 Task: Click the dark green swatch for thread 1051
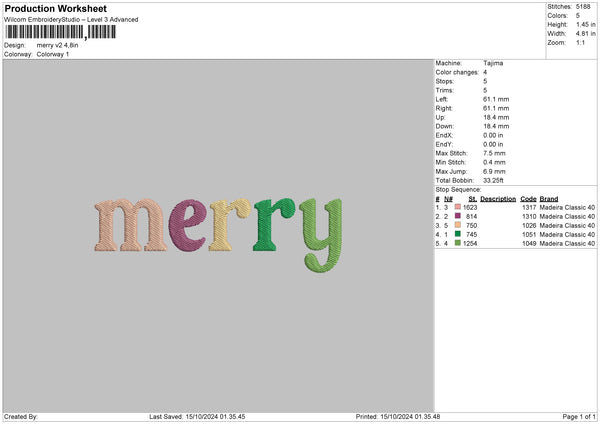tap(458, 234)
